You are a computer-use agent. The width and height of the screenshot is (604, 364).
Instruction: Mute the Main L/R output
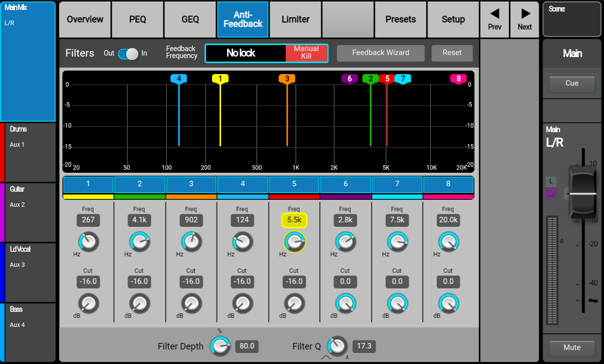tap(572, 347)
